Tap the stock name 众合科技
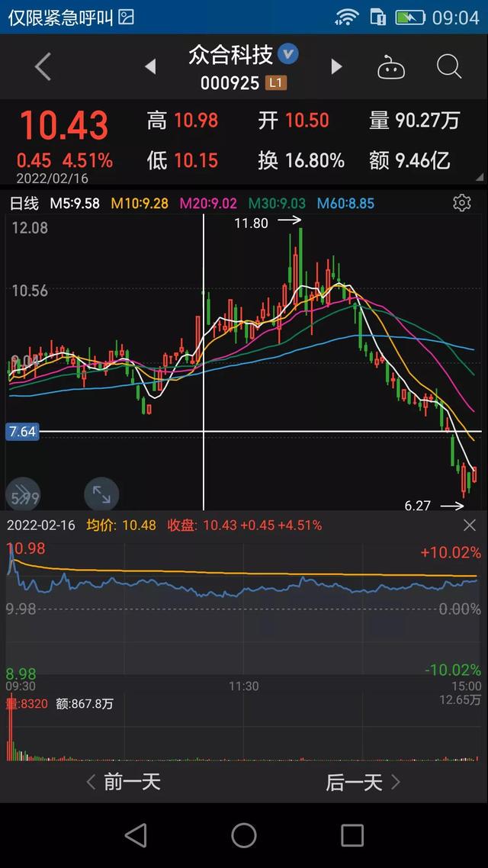The width and height of the screenshot is (488, 868). tap(231, 54)
